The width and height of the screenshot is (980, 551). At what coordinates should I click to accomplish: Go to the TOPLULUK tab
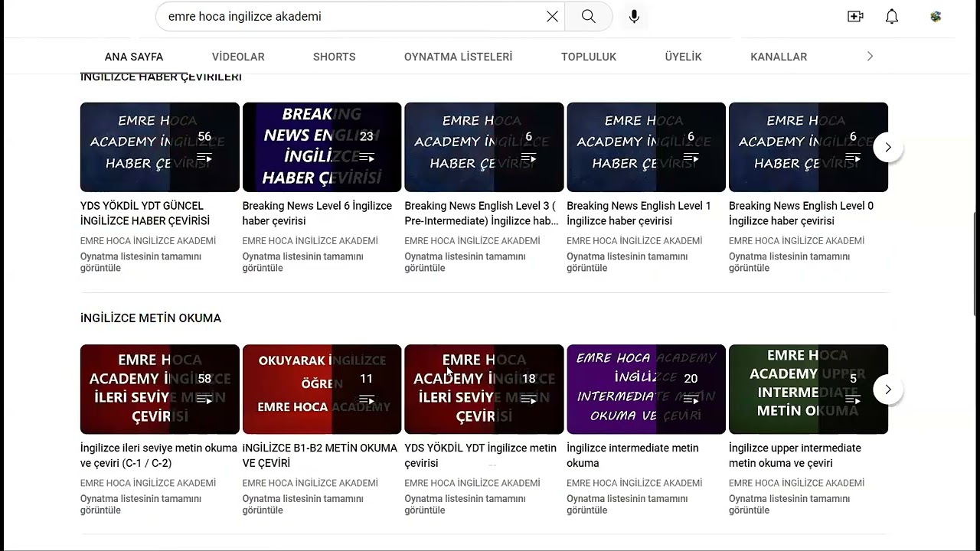point(589,57)
